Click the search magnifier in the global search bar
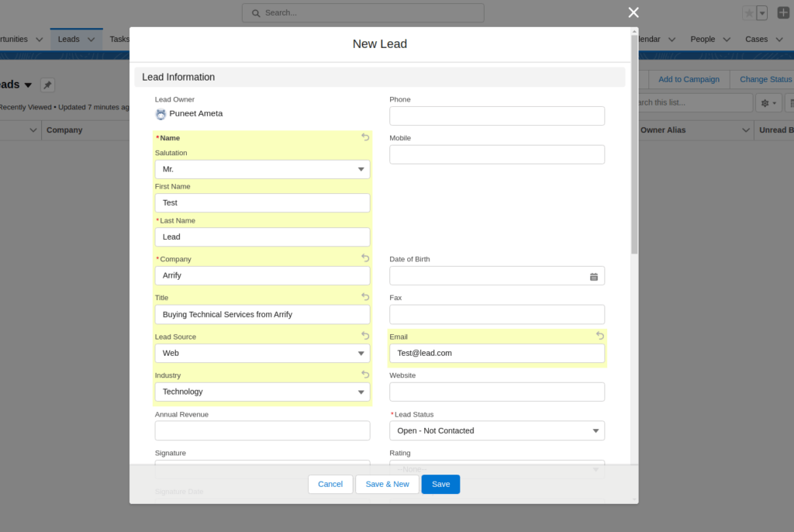The height and width of the screenshot is (532, 794). 256,12
